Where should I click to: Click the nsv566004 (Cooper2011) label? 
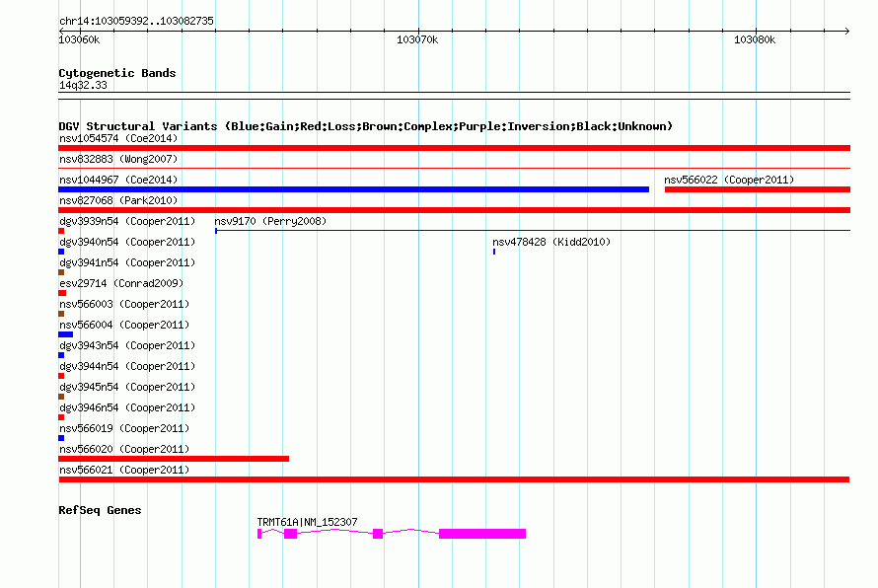(124, 325)
